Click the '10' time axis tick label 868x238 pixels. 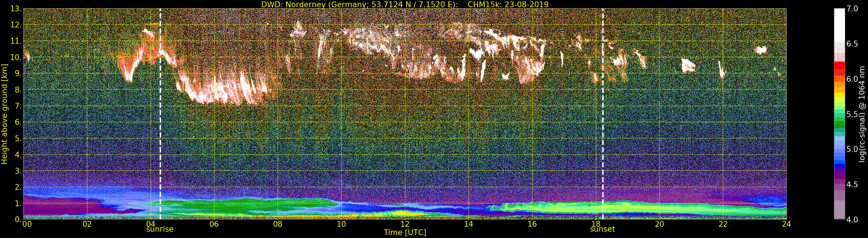[341, 224]
